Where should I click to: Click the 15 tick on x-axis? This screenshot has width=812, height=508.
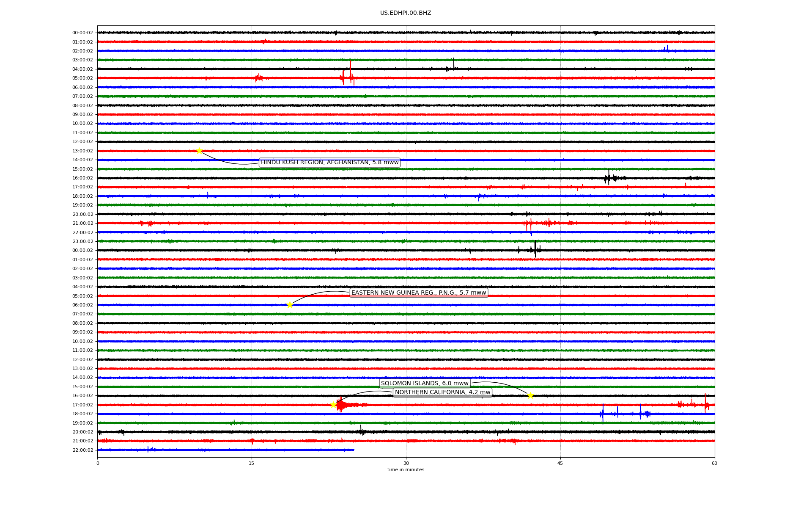tap(252, 463)
